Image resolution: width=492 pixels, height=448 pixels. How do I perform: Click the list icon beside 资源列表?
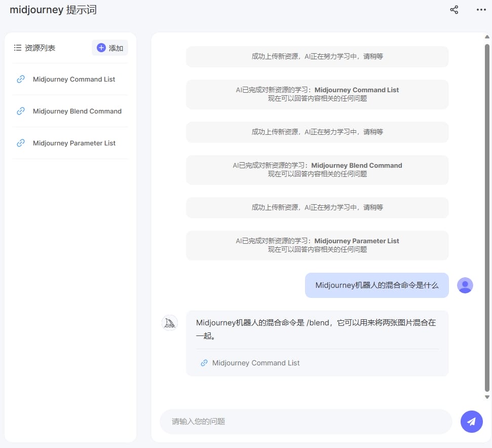(x=18, y=48)
